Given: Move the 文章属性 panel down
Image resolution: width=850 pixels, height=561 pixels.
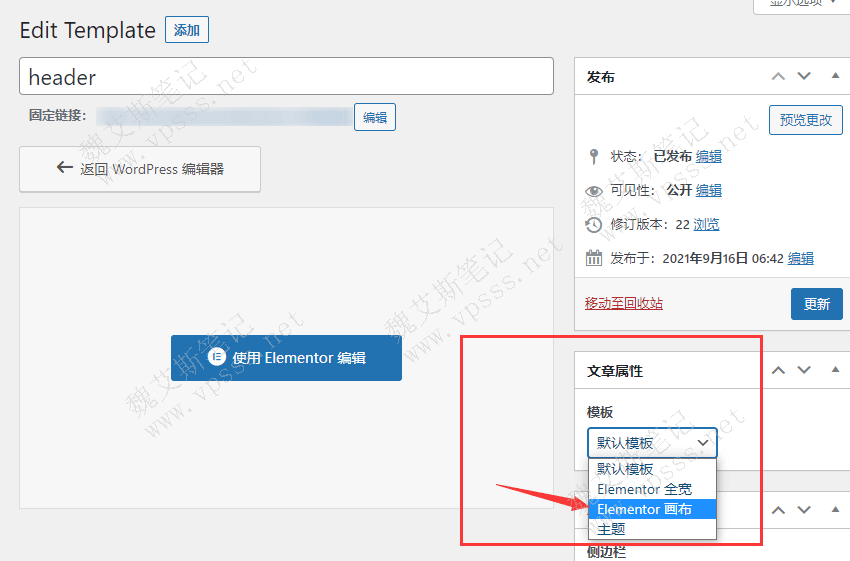Looking at the screenshot, I should [x=804, y=370].
